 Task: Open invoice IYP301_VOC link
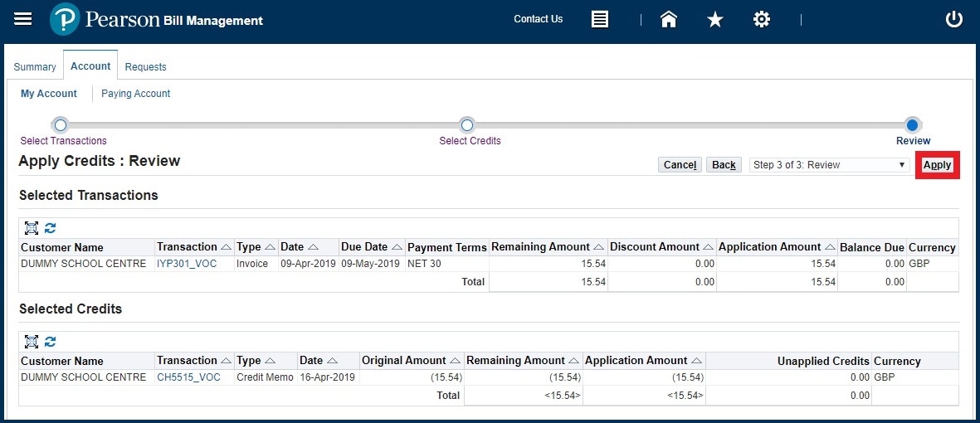point(187,264)
